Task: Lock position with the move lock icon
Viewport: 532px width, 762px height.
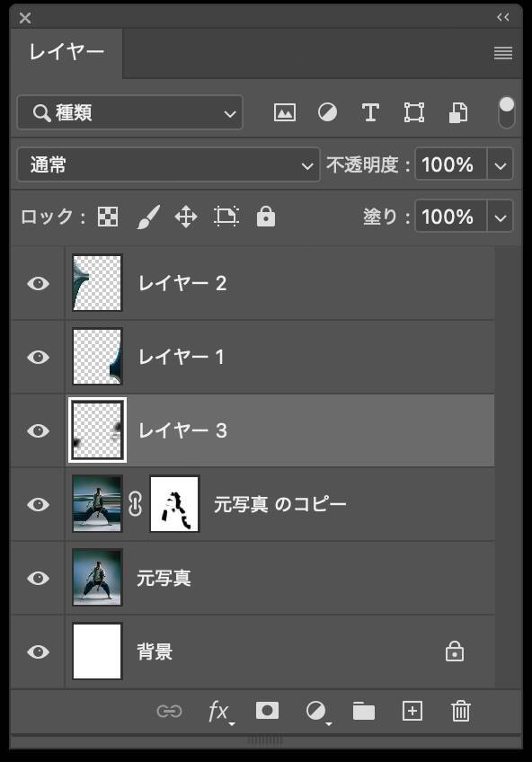Action: (x=186, y=217)
